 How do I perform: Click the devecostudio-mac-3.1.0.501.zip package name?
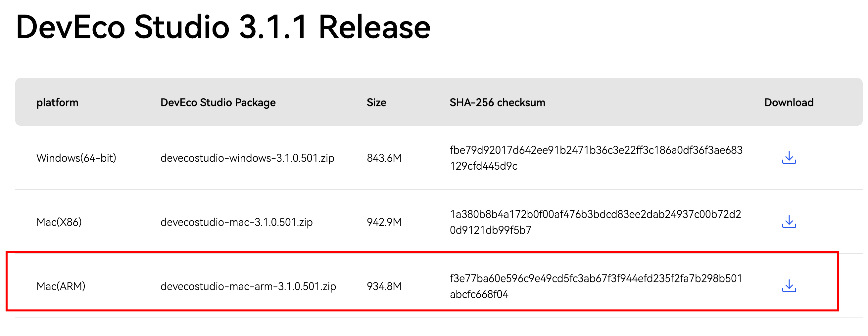pos(237,222)
